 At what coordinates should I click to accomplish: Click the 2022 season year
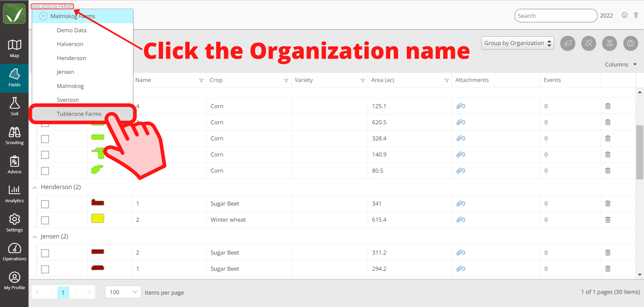pyautogui.click(x=606, y=15)
